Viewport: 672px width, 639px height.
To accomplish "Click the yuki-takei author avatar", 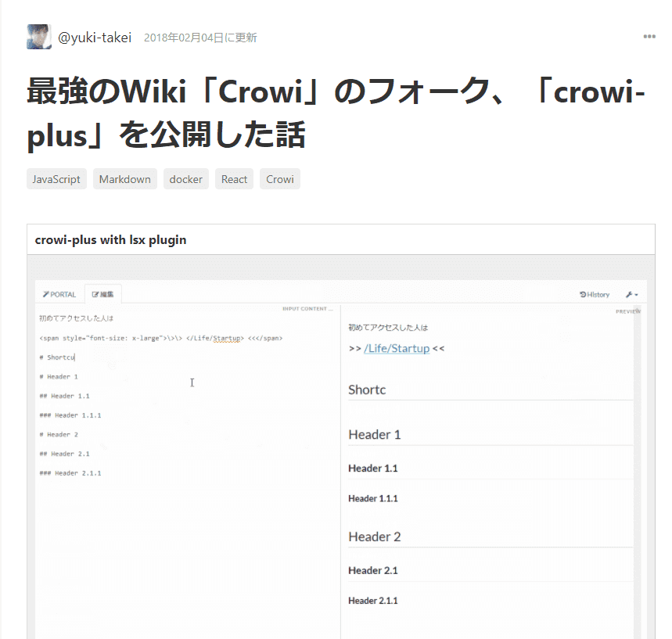I will pos(39,37).
